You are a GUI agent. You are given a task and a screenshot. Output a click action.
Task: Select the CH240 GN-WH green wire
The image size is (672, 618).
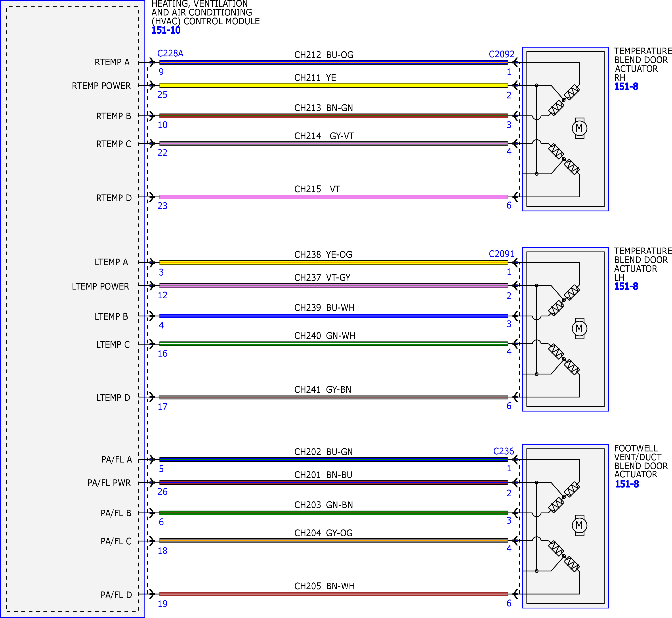click(x=334, y=344)
